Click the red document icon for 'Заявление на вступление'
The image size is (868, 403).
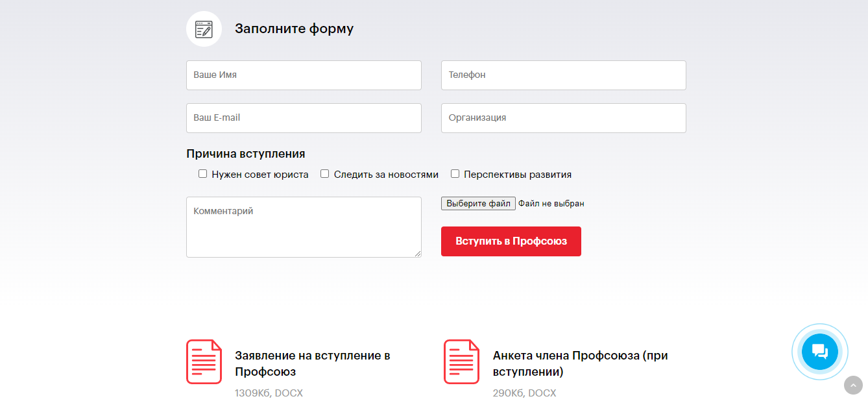204,361
